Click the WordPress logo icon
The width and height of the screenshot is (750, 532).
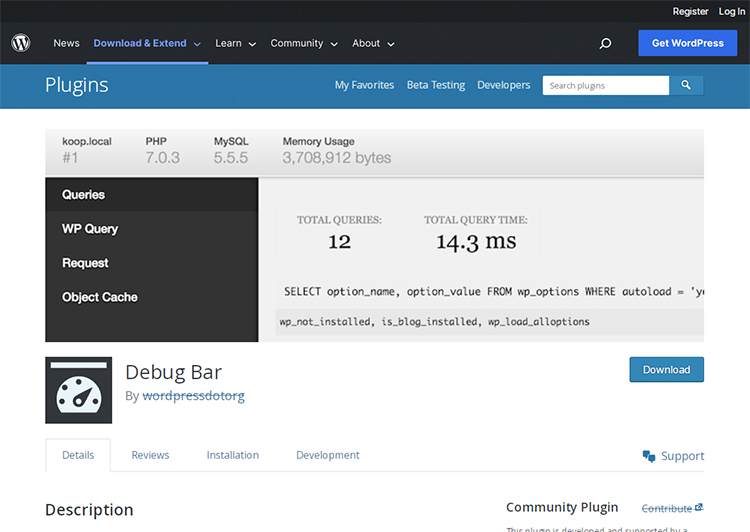pyautogui.click(x=21, y=43)
